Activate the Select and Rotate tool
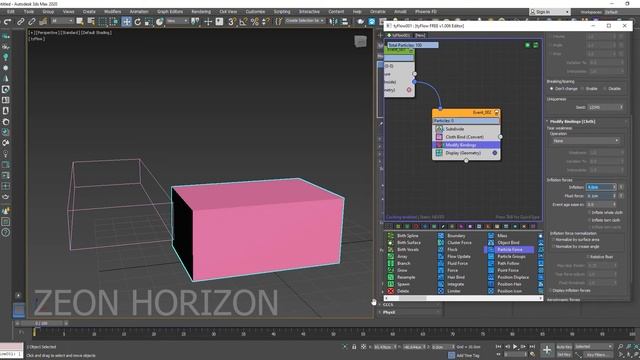The width and height of the screenshot is (640, 360). click(138, 22)
